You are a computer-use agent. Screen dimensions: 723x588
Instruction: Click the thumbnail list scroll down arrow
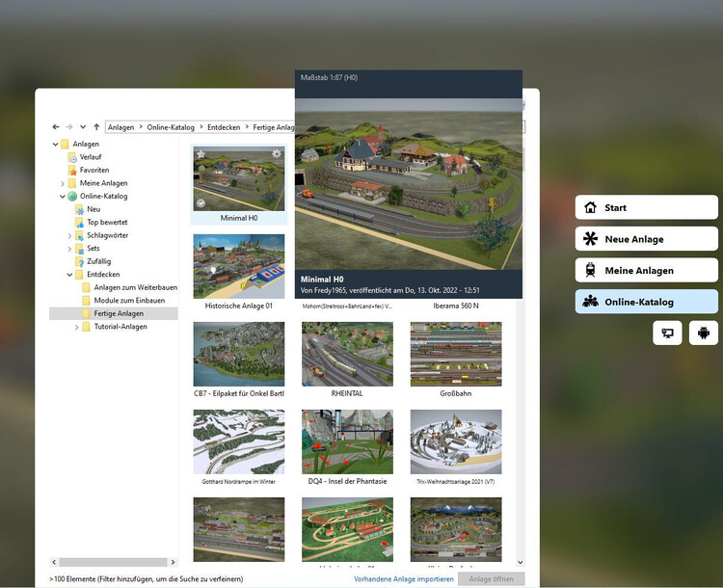521,562
